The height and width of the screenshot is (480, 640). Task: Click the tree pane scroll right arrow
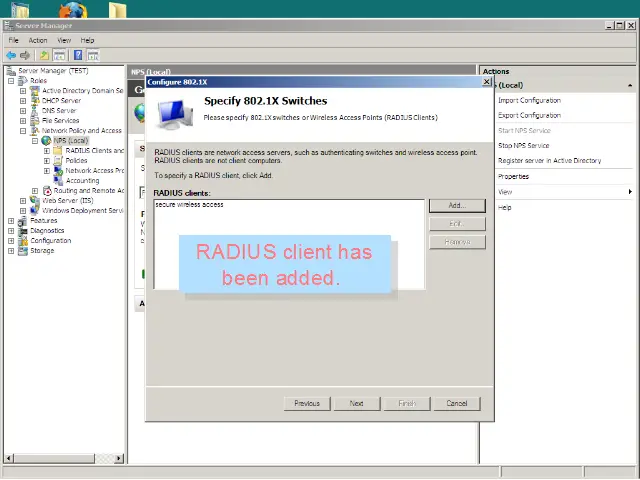point(119,458)
